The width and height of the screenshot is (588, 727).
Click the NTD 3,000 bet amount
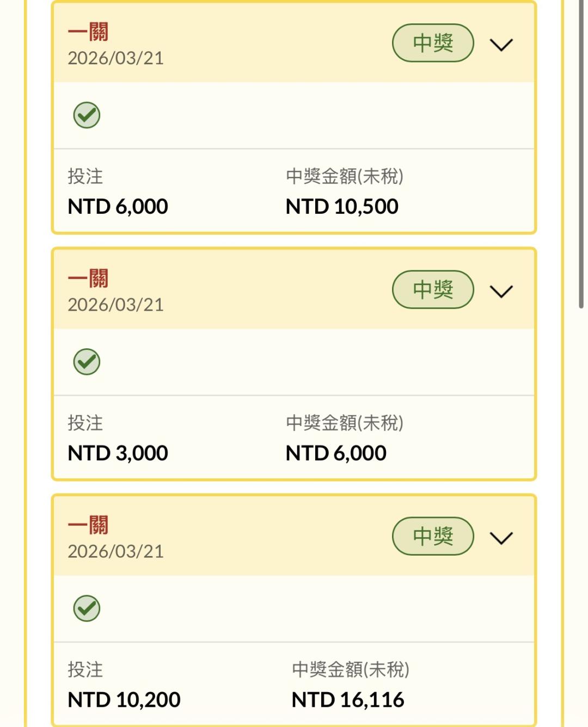click(118, 453)
